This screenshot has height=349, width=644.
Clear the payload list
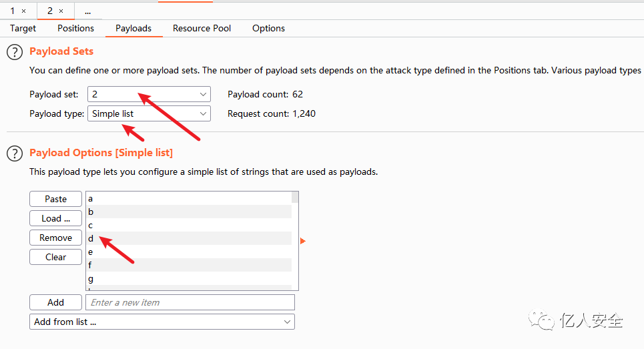(56, 257)
